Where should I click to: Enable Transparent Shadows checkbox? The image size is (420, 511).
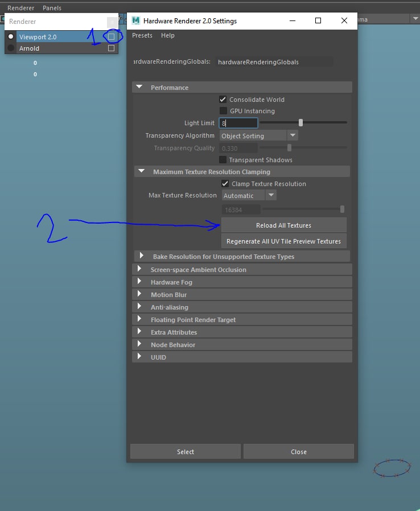click(x=223, y=159)
